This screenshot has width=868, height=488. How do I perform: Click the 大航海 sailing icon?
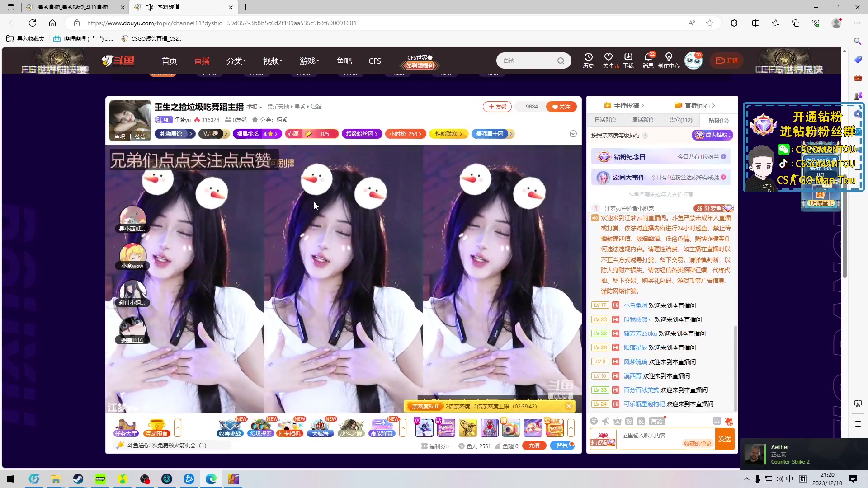pos(321,427)
